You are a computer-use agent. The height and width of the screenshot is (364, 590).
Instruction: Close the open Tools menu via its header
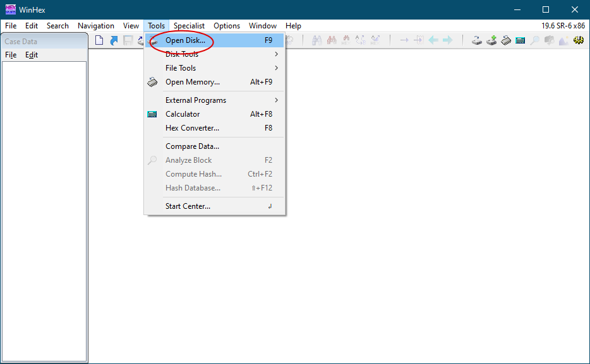pos(156,26)
